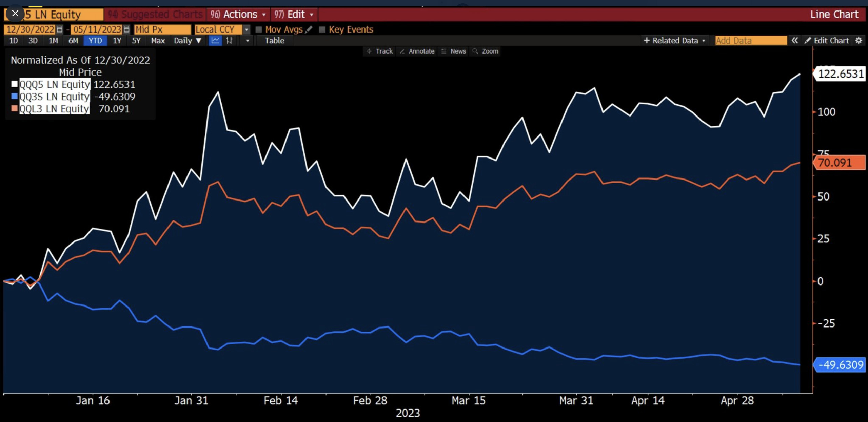868x422 pixels.
Task: Open the 96) Actions menu
Action: click(x=238, y=14)
